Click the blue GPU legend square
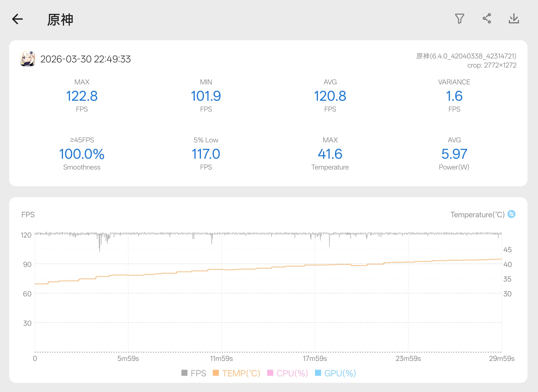This screenshot has width=538, height=392. coord(318,373)
